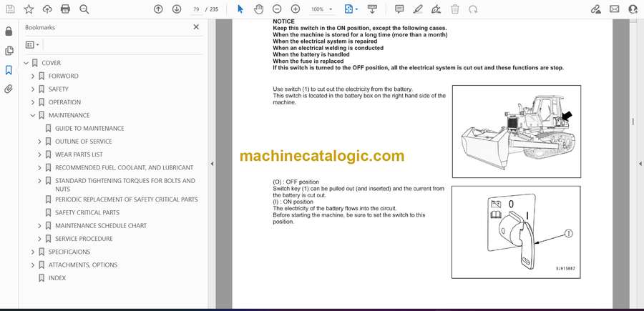The height and width of the screenshot is (311, 644).
Task: Jump to PERIODIC REPLACEMENT OF SAFETY CRITICAL PARTS
Action: click(x=127, y=199)
